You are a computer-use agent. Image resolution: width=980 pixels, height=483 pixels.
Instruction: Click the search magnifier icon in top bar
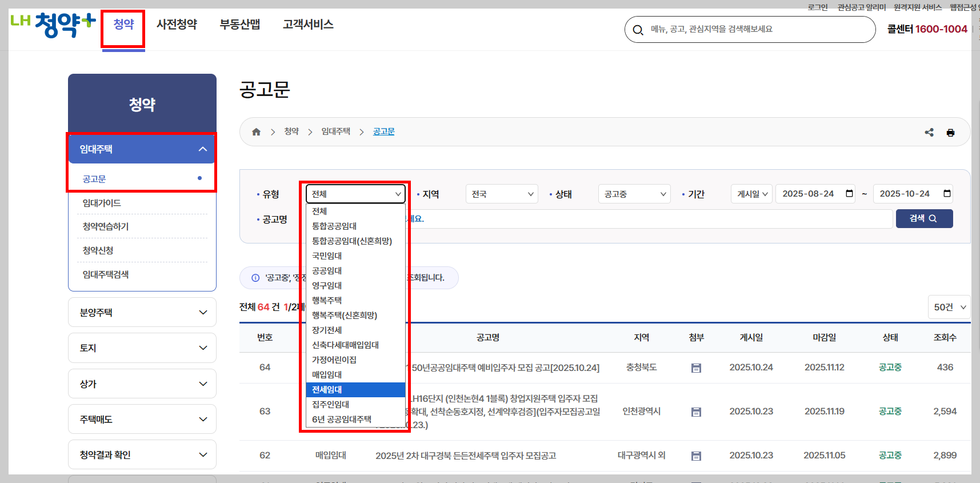pos(638,30)
